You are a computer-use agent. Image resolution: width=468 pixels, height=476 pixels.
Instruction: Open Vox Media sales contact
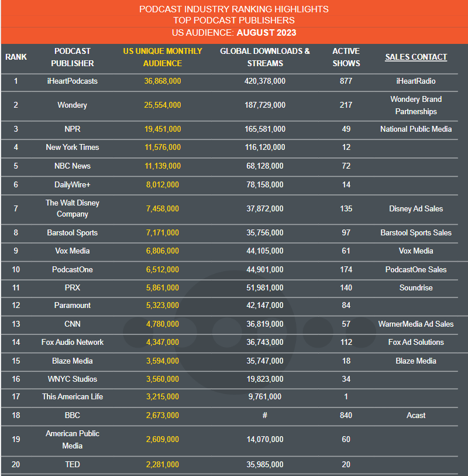pyautogui.click(x=416, y=251)
